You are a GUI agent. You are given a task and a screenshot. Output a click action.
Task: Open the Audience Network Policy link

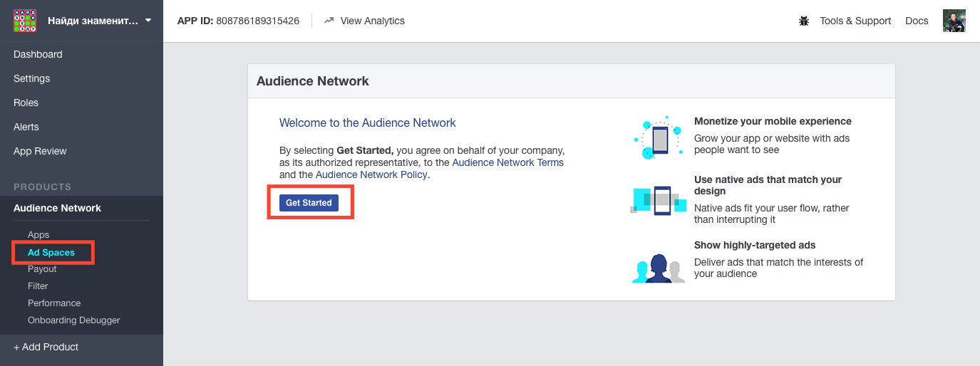(371, 174)
